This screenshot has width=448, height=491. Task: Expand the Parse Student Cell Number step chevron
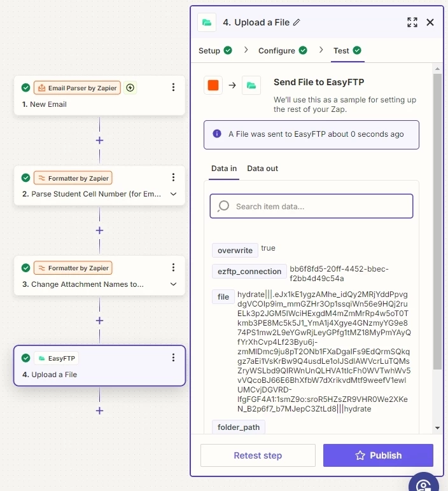[x=173, y=194]
